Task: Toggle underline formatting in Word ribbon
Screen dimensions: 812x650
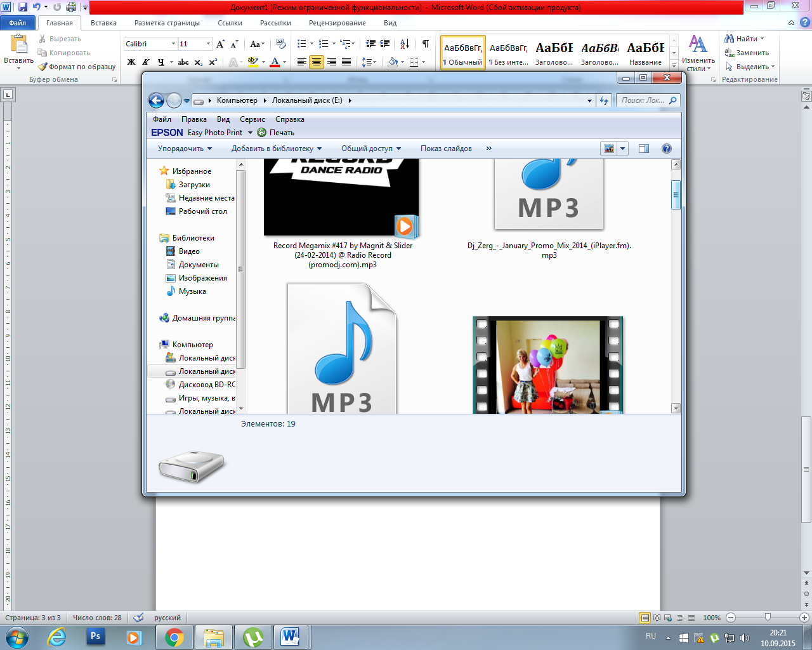Action: click(161, 62)
